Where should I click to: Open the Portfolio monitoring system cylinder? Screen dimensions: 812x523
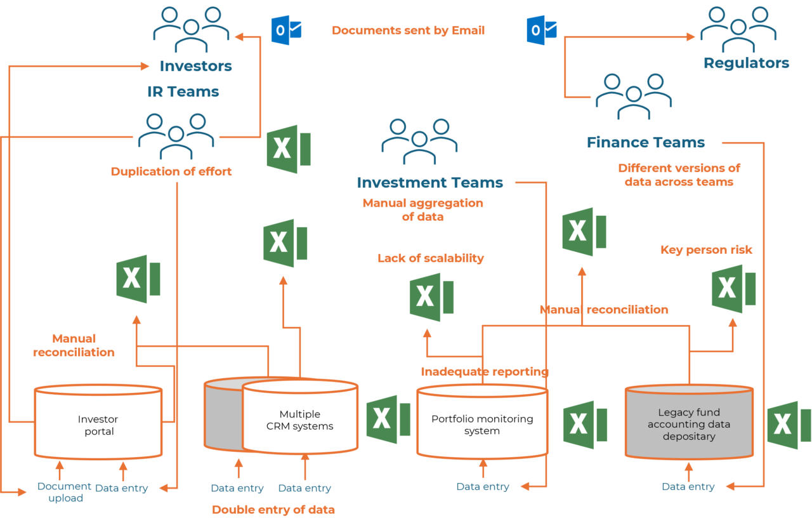coord(482,422)
